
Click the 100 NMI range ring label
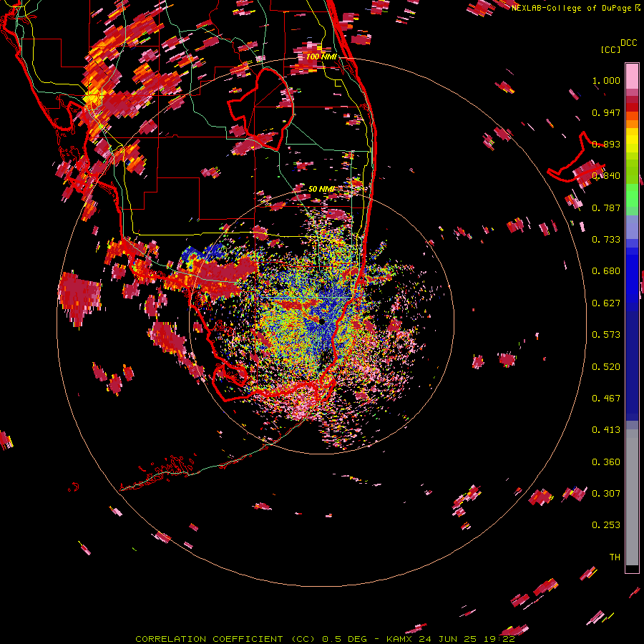click(x=321, y=57)
